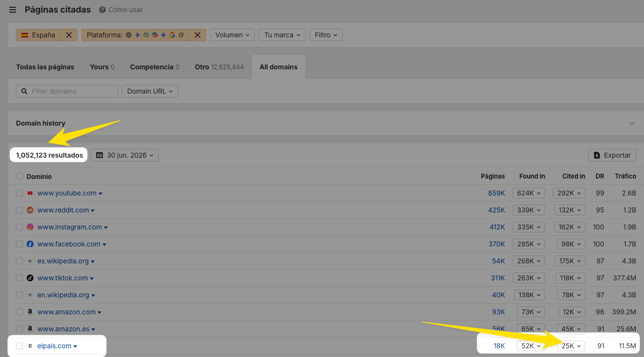Click tiktok pages count 311K
This screenshot has width=644, height=357.
tap(498, 278)
